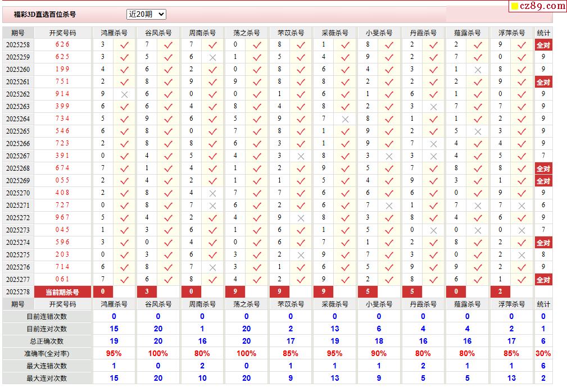The height and width of the screenshot is (392, 567).
Task: Click the winning number 626 in row 2025258
Action: (62, 44)
